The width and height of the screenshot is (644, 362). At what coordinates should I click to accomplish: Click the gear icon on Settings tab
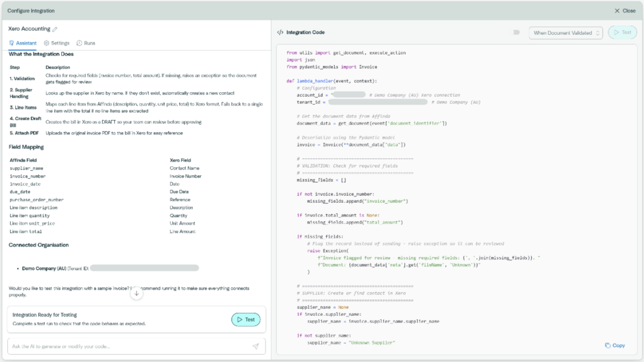click(x=46, y=43)
